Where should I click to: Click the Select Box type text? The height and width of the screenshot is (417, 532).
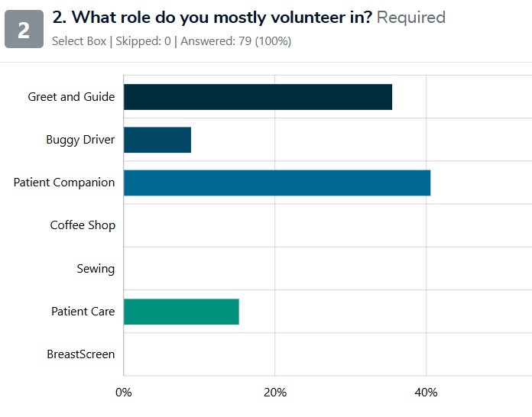[x=79, y=41]
